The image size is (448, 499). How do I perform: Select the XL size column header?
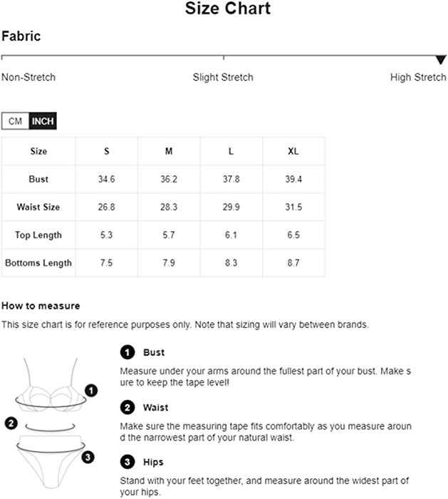(x=293, y=151)
